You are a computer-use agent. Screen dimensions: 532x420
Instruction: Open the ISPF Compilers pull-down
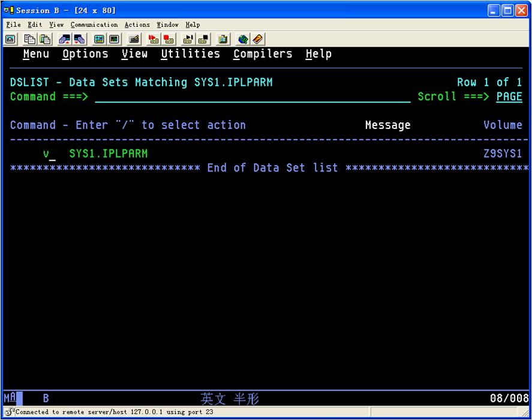tap(263, 54)
